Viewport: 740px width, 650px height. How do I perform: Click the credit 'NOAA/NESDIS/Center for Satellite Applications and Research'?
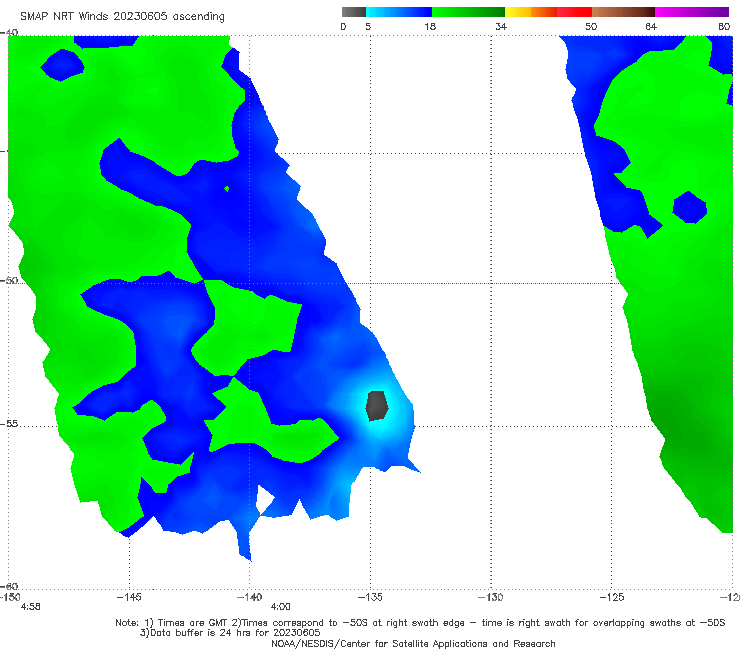point(413,644)
